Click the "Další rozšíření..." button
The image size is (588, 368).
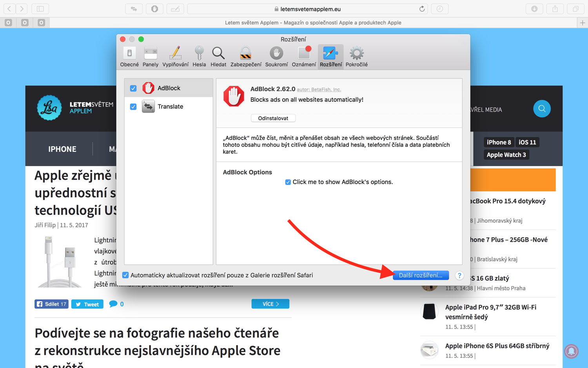pos(421,275)
